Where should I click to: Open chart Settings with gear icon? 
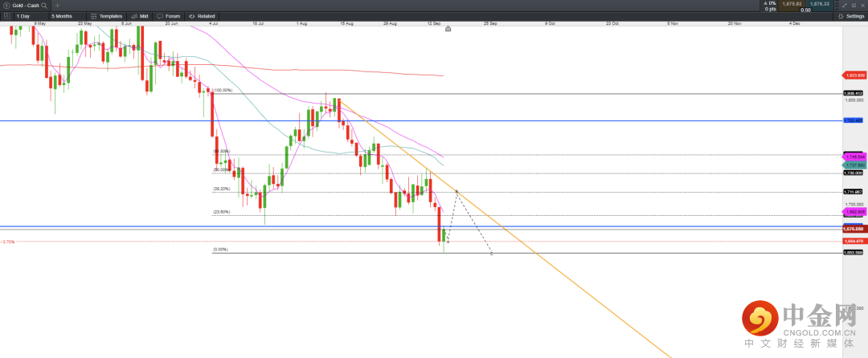(851, 16)
